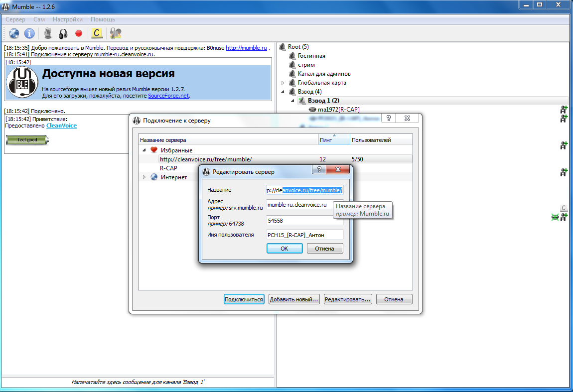Click the green crossed-out muted user icon
This screenshot has height=392, width=573.
(555, 217)
